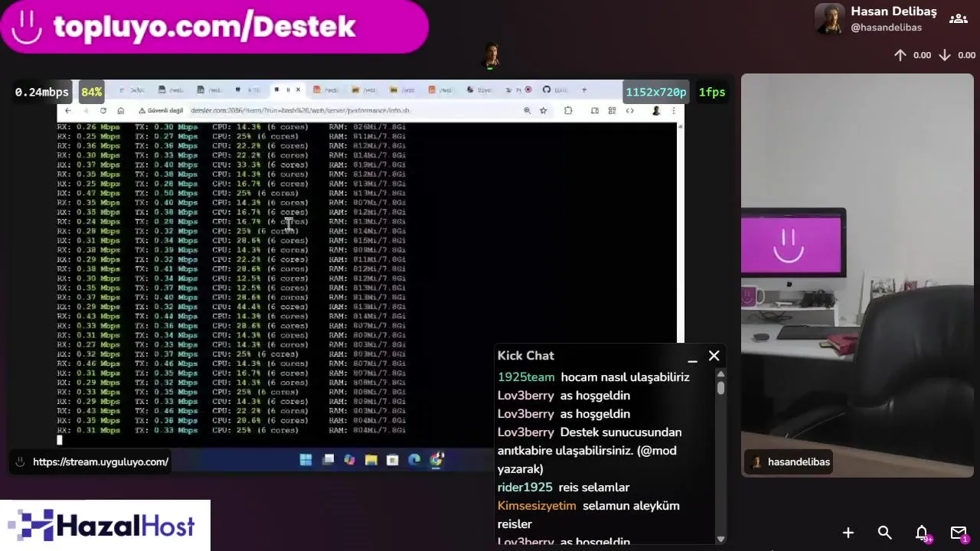Click the Kick Chat scrollbar down arrow
The height and width of the screenshot is (551, 980).
pos(720,539)
